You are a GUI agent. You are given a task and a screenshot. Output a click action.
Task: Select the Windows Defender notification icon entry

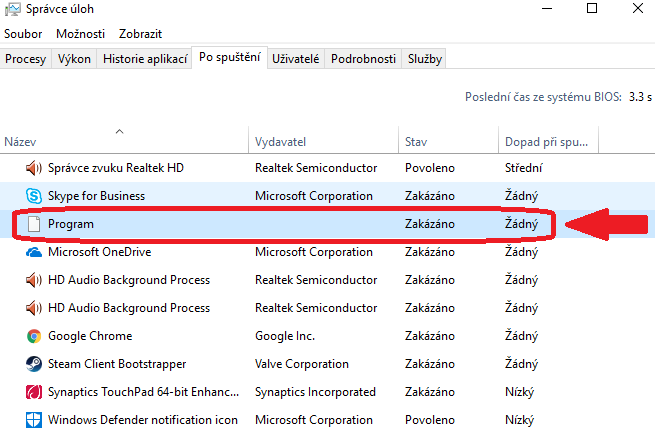point(328,420)
